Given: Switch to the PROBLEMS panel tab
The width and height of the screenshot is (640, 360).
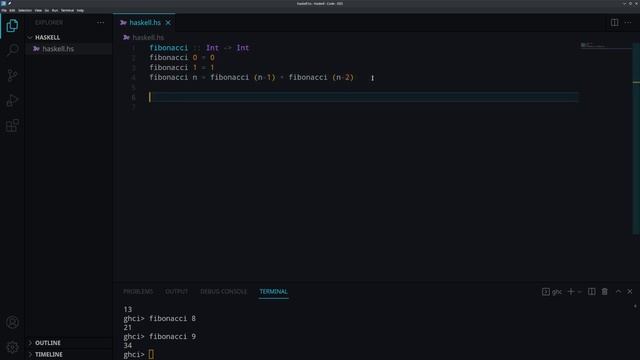Looking at the screenshot, I should tap(138, 291).
